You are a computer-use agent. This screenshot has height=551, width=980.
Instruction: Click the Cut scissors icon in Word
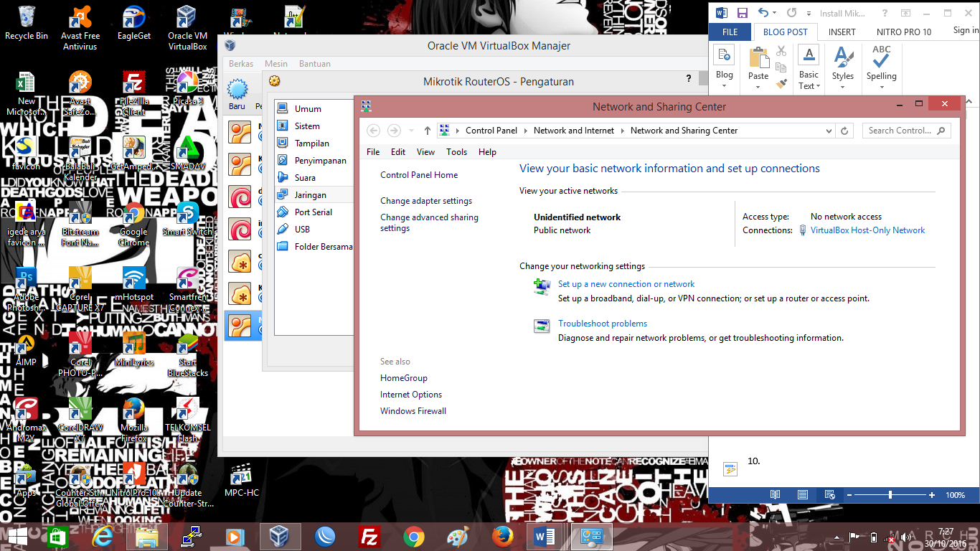pyautogui.click(x=781, y=51)
